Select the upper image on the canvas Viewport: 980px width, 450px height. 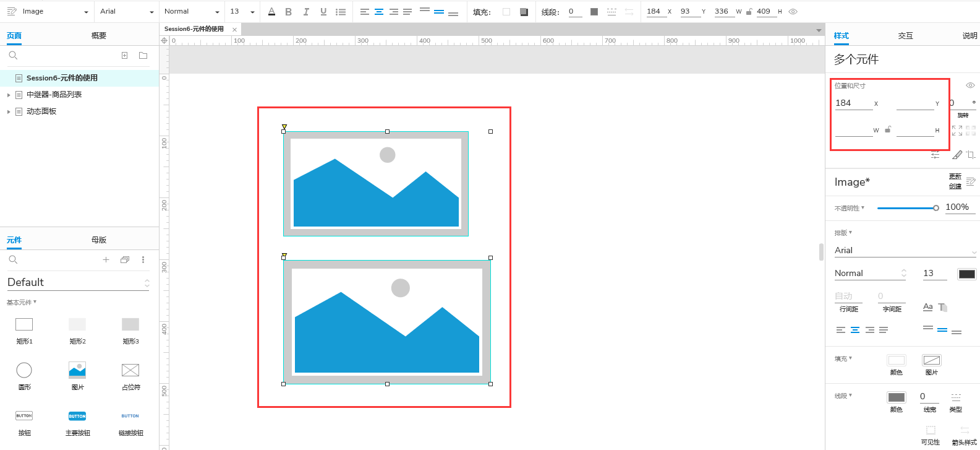click(376, 184)
